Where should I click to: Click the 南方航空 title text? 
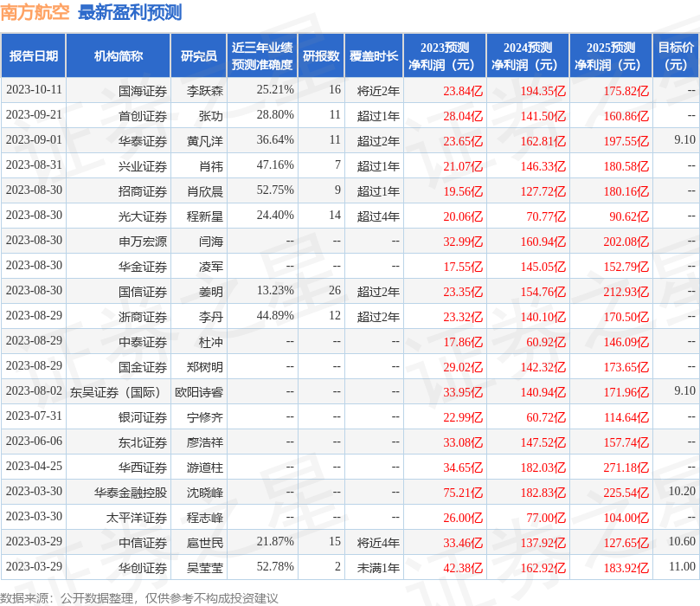tap(35, 12)
